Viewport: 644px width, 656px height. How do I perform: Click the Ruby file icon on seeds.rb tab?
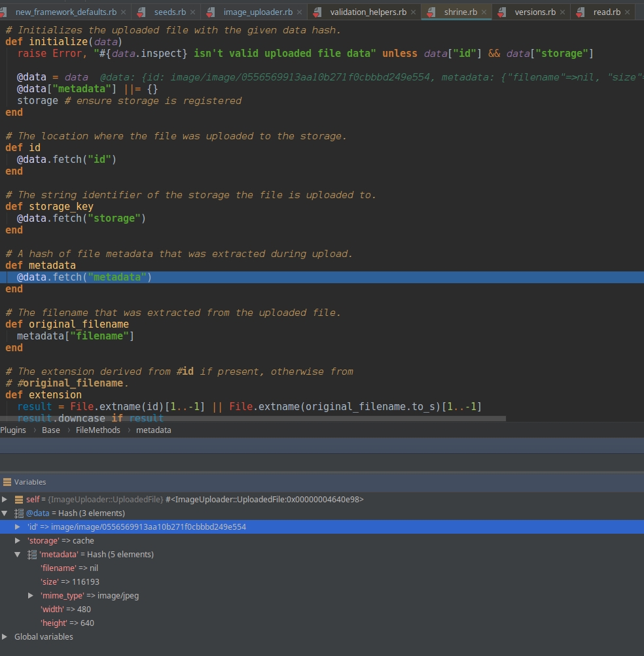(x=141, y=12)
